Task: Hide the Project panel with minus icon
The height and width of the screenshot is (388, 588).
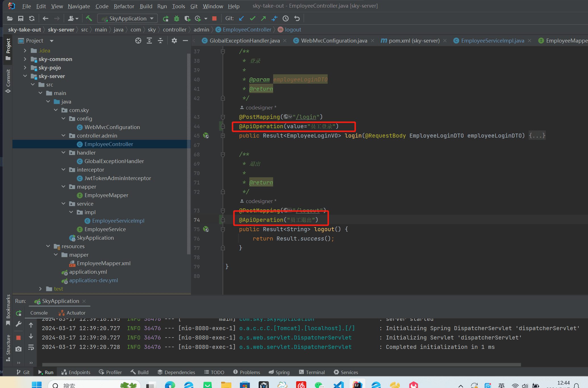Action: point(185,41)
